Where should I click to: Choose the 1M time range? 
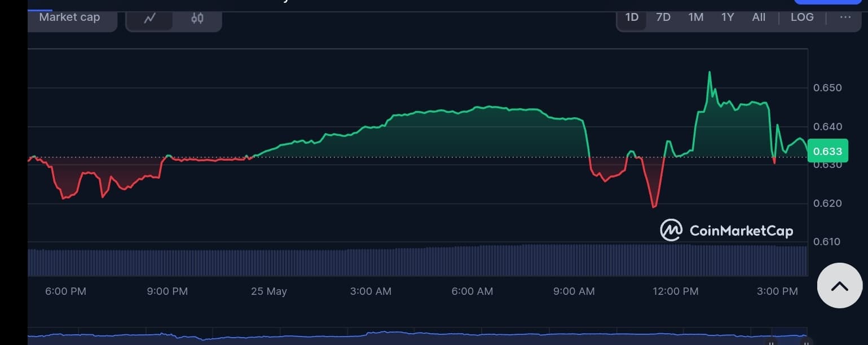(x=696, y=17)
